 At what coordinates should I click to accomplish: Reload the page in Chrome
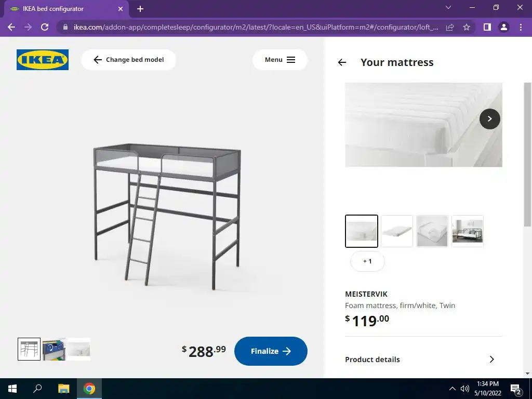pos(45,27)
